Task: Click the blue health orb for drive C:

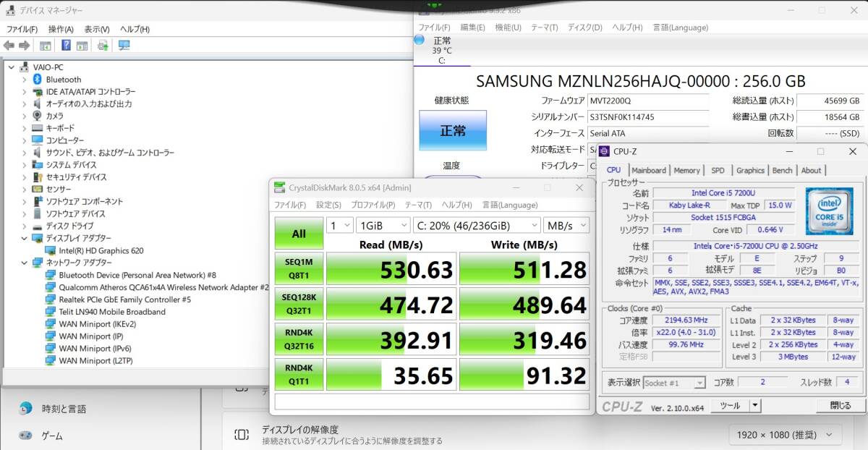Action: pyautogui.click(x=419, y=40)
